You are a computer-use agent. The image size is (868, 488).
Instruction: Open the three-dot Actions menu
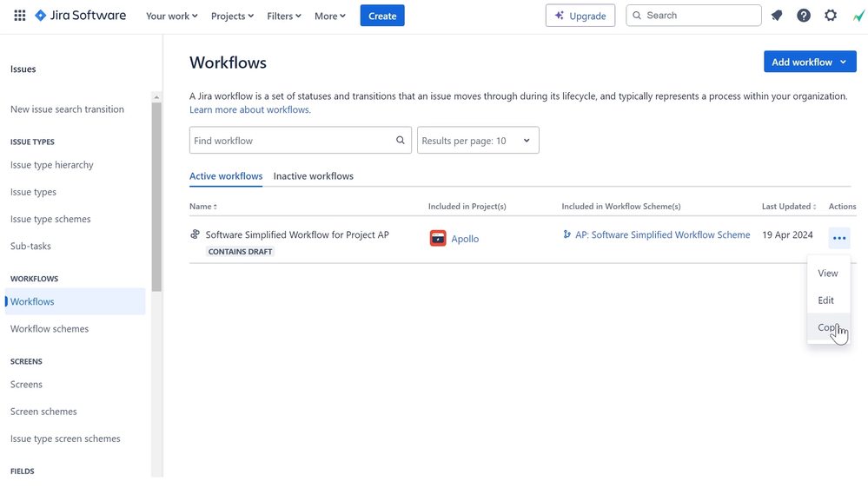click(839, 238)
